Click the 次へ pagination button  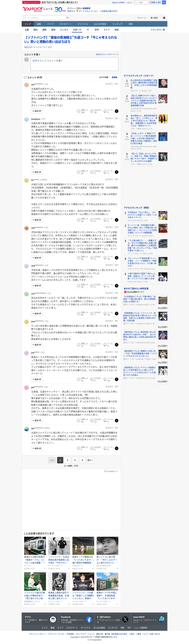(x=90, y=460)
